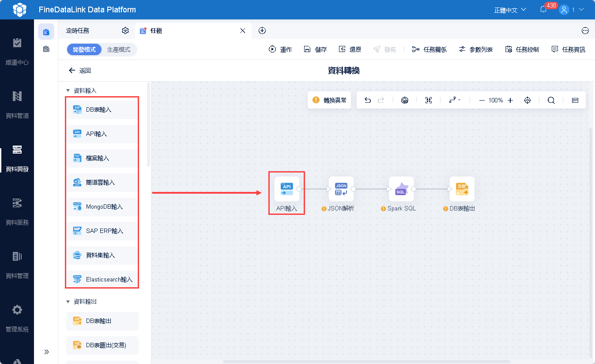
Task: Open the 轉換異常 warning button
Action: 329,100
